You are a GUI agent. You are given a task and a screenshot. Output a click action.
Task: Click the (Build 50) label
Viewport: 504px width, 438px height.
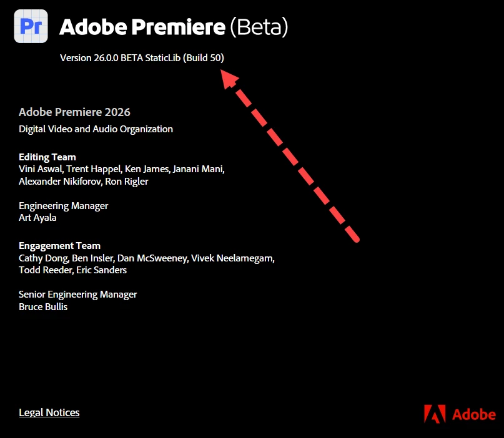tap(204, 58)
